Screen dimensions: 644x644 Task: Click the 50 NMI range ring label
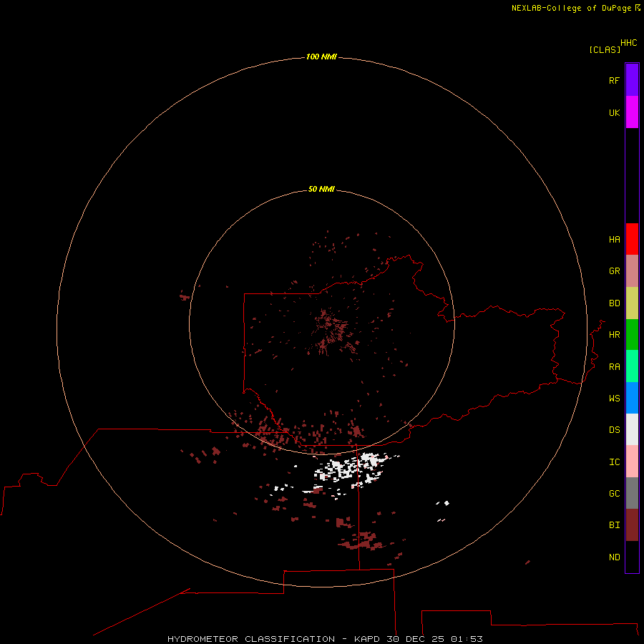(x=321, y=189)
